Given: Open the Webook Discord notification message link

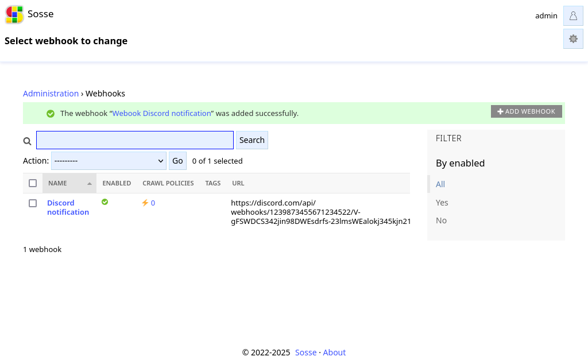Looking at the screenshot, I should coord(161,114).
